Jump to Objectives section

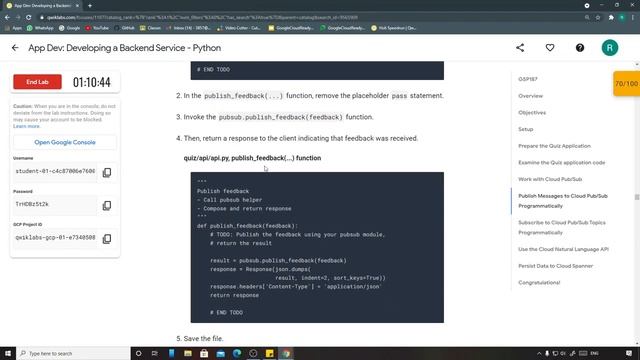pos(532,113)
